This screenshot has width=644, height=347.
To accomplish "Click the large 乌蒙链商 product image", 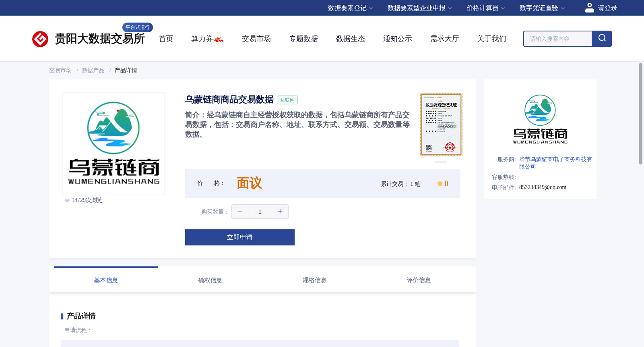I will 114,144.
